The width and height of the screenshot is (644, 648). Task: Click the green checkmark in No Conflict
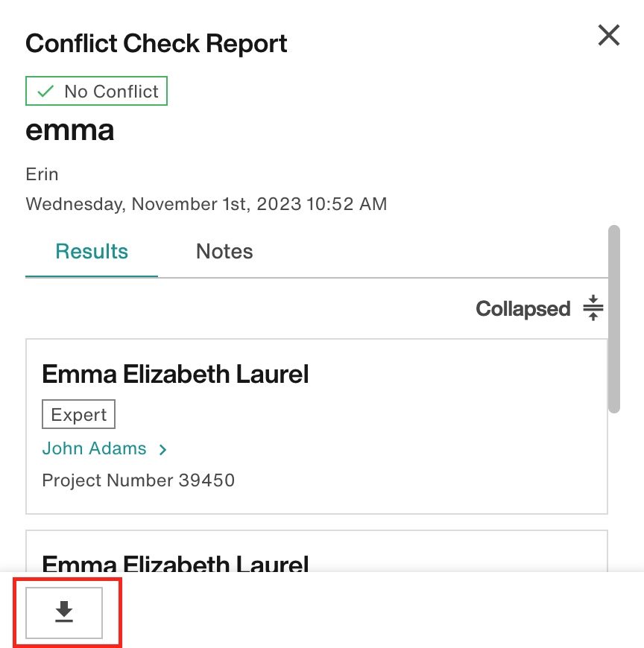(x=45, y=92)
